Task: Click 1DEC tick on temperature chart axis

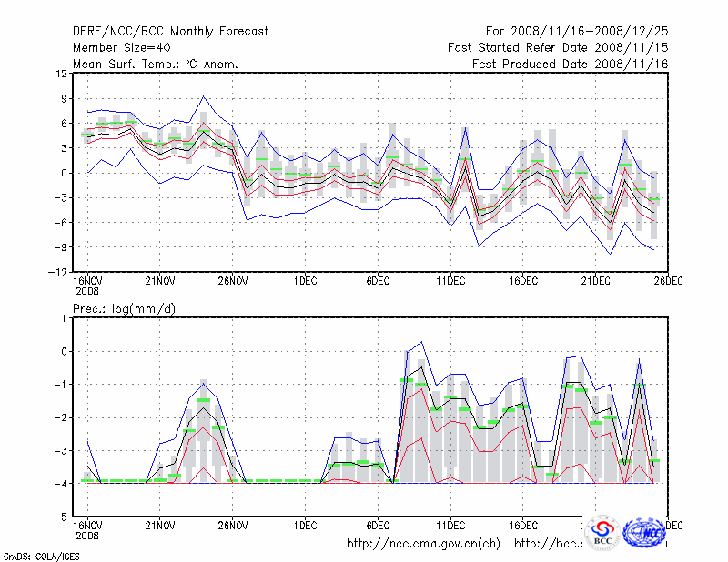Action: pos(305,281)
